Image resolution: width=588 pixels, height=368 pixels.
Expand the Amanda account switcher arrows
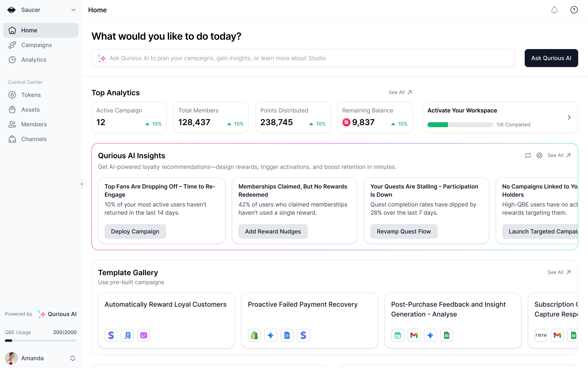(x=72, y=358)
